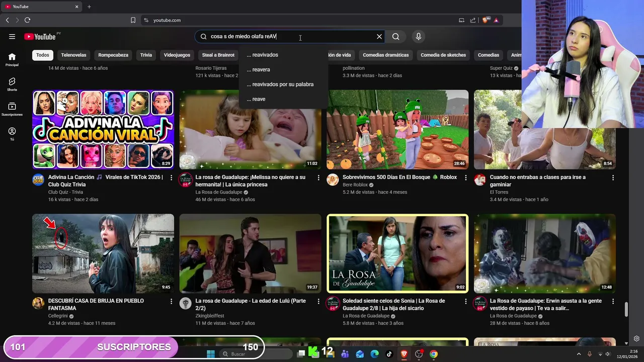
Task: Open Brave Shields lion icon
Action: 485,20
